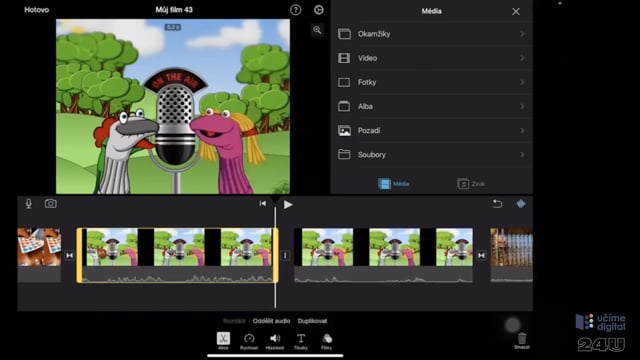This screenshot has height=360, width=640.
Task: Delete clip with Smazat trash icon
Action: point(522,340)
